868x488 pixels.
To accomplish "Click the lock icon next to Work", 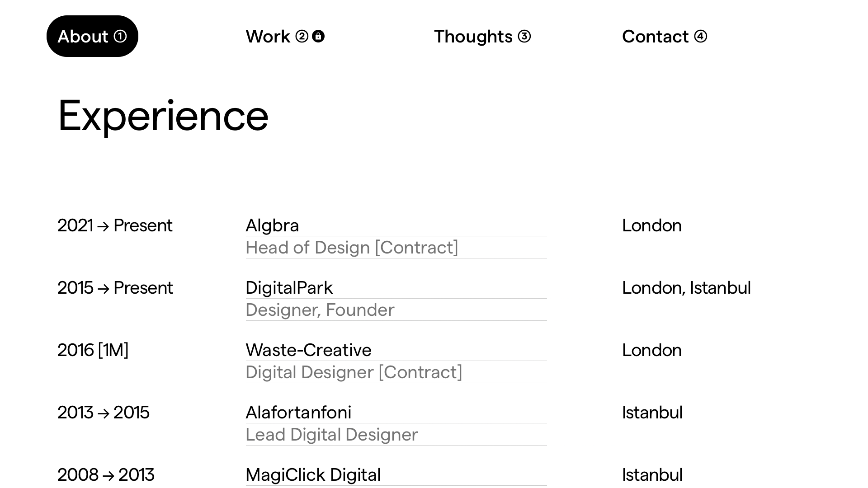I will click(318, 36).
